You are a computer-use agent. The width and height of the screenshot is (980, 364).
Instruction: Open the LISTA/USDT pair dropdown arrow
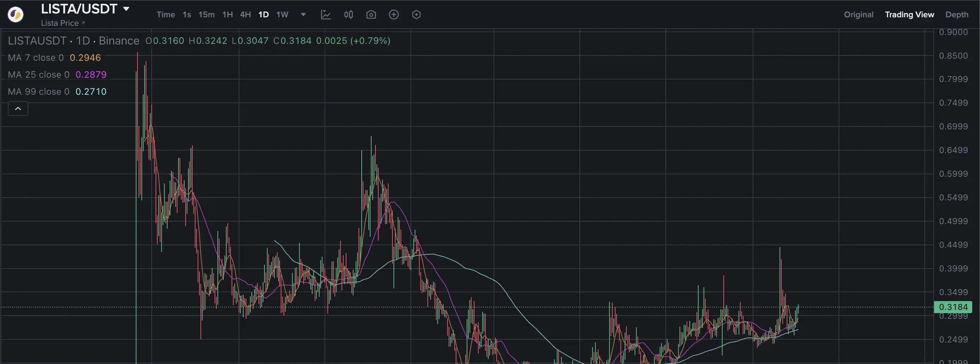(x=126, y=9)
